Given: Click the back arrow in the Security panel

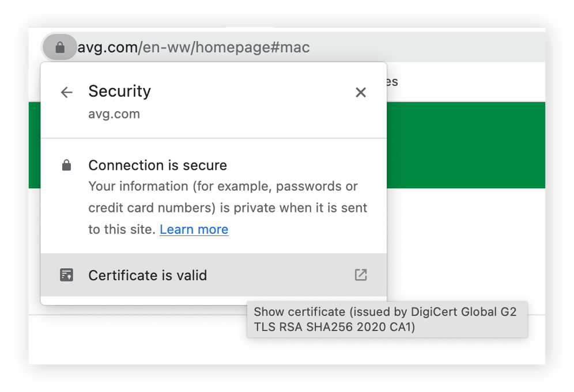Looking at the screenshot, I should 66,92.
